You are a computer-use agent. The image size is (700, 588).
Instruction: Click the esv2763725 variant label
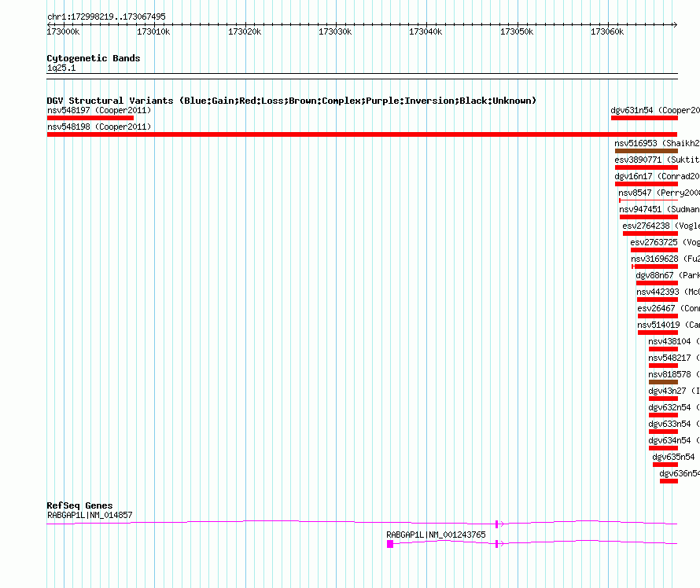point(665,242)
